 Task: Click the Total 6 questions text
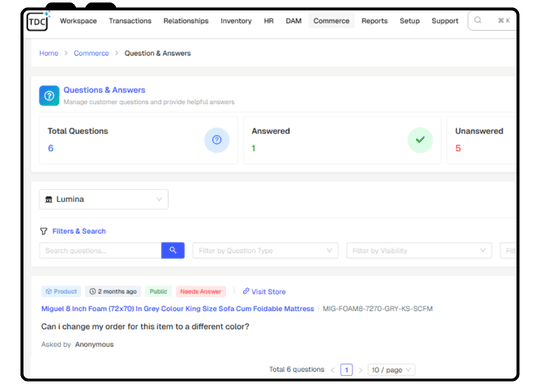click(x=297, y=370)
